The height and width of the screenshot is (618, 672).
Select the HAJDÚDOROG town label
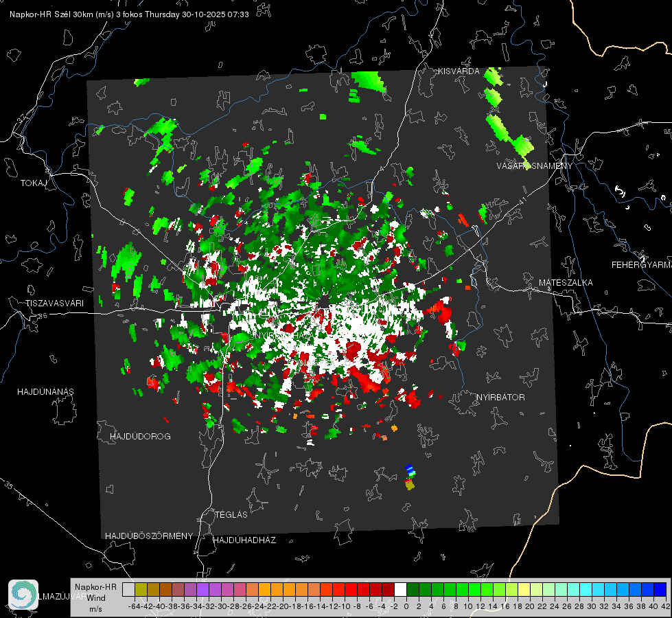point(140,436)
